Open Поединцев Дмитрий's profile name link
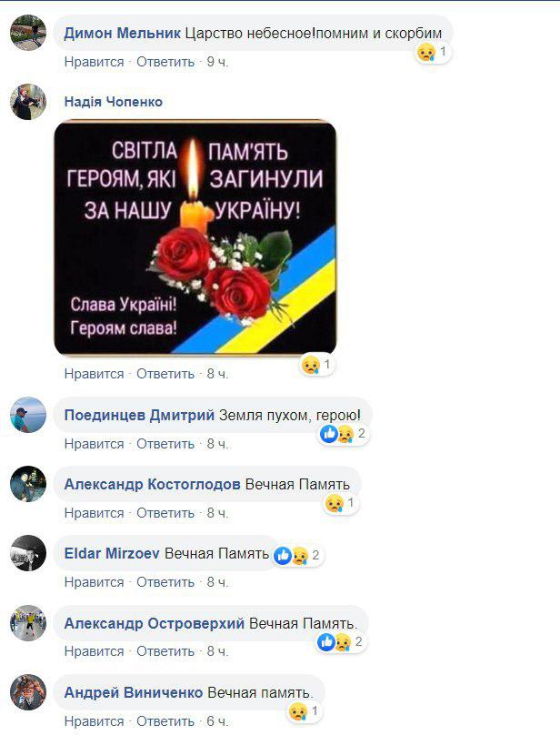560x735 pixels. click(x=139, y=415)
